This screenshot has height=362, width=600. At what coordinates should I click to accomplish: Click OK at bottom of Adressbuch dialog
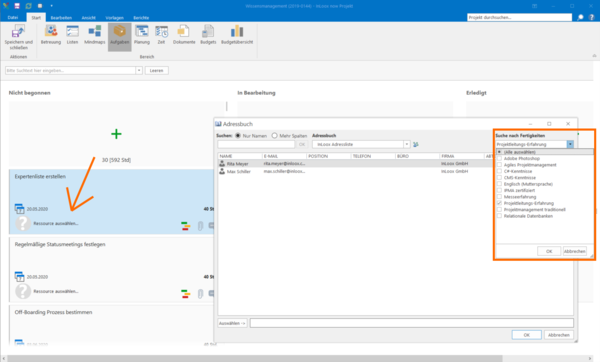point(527,335)
